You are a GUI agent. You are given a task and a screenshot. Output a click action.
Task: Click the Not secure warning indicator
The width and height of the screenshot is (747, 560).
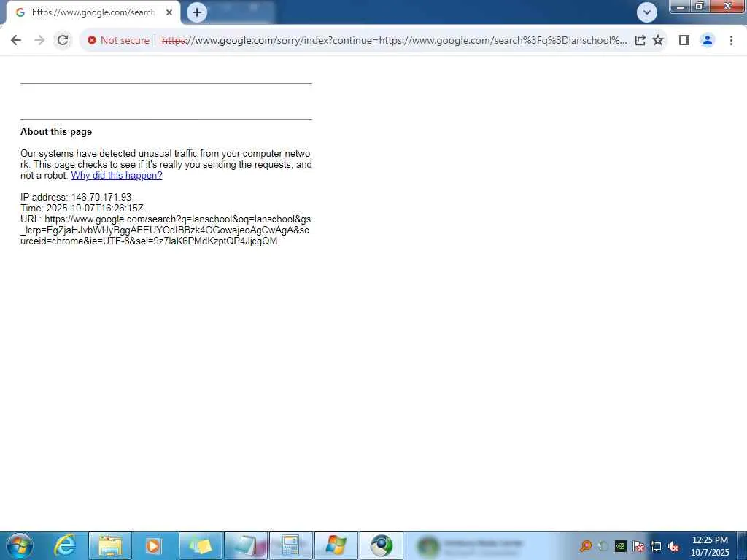[119, 41]
